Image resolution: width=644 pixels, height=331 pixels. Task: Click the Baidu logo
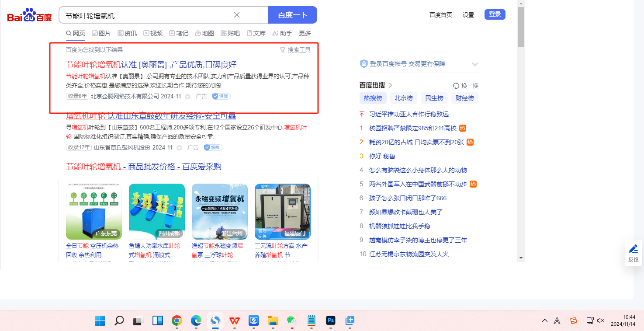(x=29, y=15)
